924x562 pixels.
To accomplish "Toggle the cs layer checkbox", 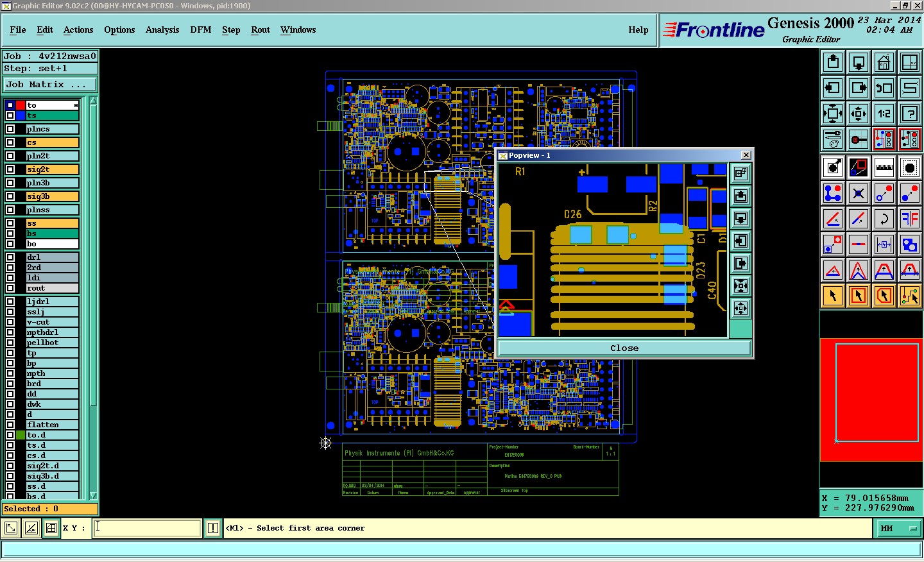I will (x=10, y=142).
